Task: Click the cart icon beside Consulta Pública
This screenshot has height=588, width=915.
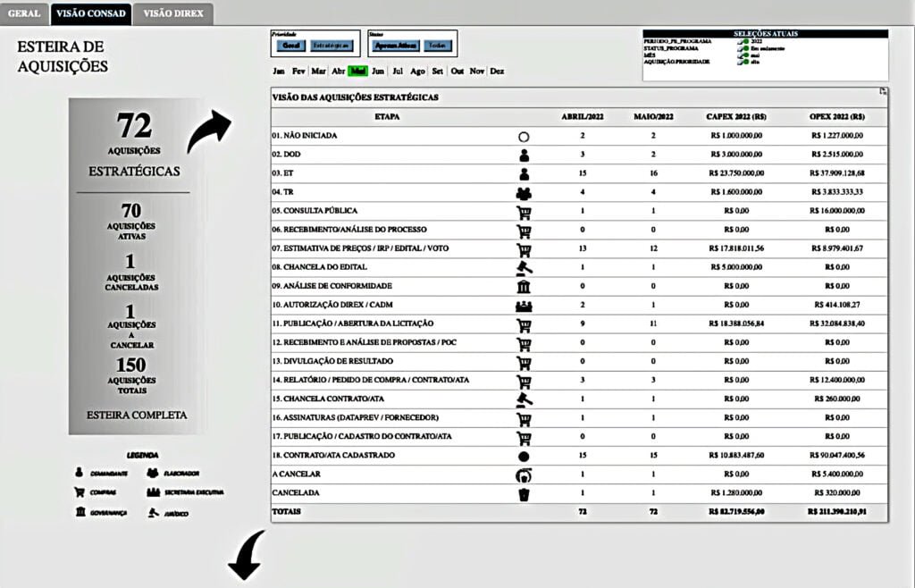Action: (524, 212)
